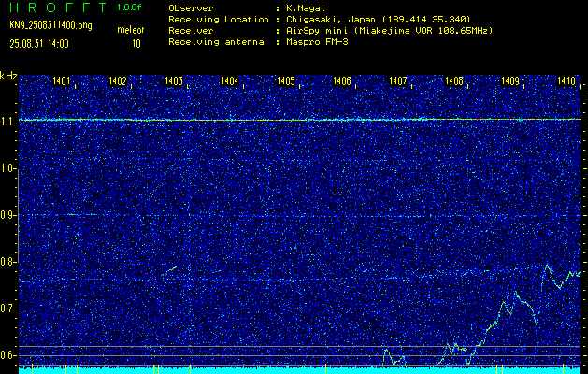Click the 1407 time marker

pyautogui.click(x=398, y=80)
